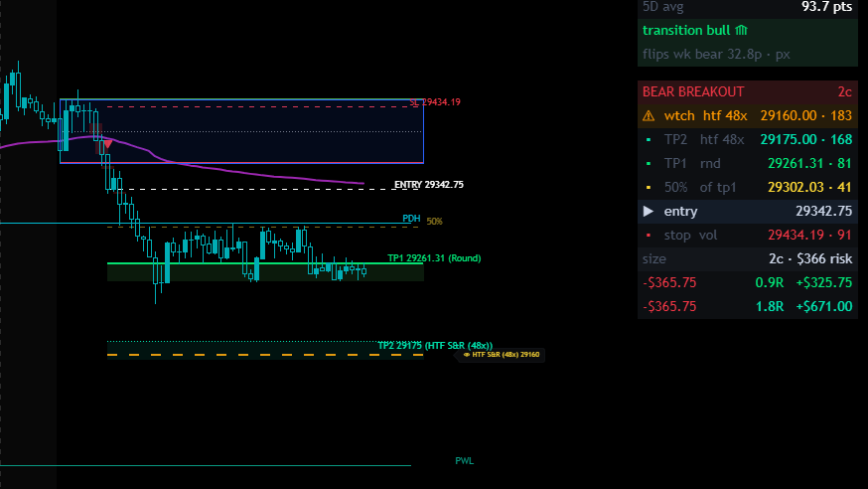The width and height of the screenshot is (868, 489).
Task: Click the BEAR BREAKOUT header
Action: [x=693, y=91]
